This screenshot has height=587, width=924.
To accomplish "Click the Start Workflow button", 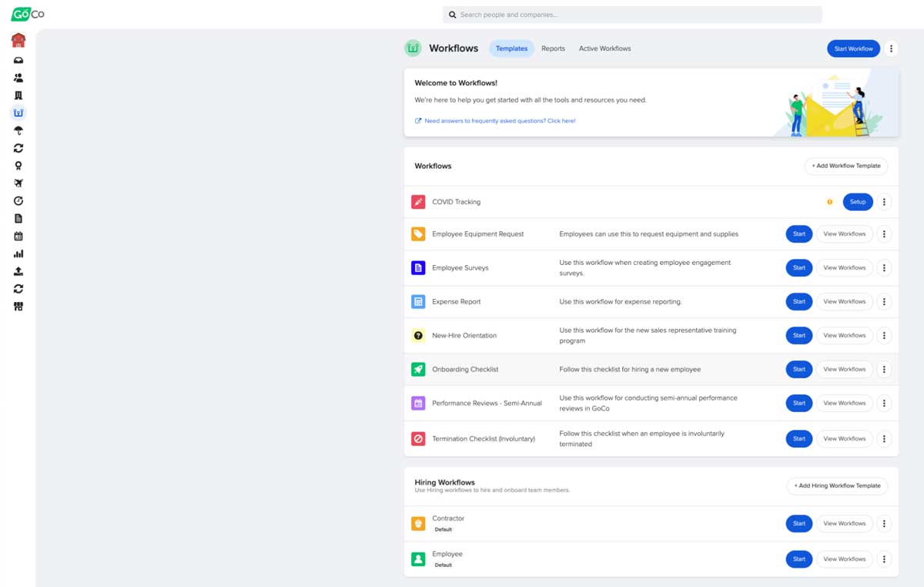I will (x=853, y=48).
